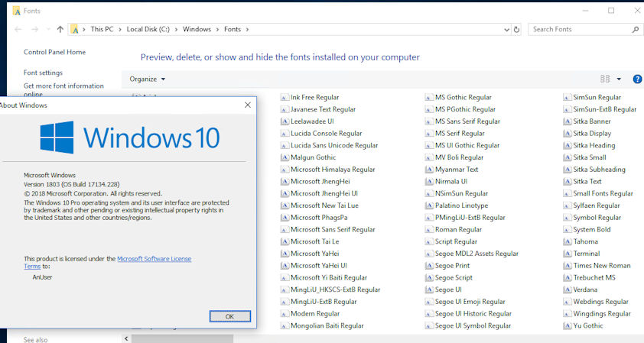The height and width of the screenshot is (343, 644).
Task: Select MingLiU-ExtB Regular font name
Action: [x=324, y=302]
